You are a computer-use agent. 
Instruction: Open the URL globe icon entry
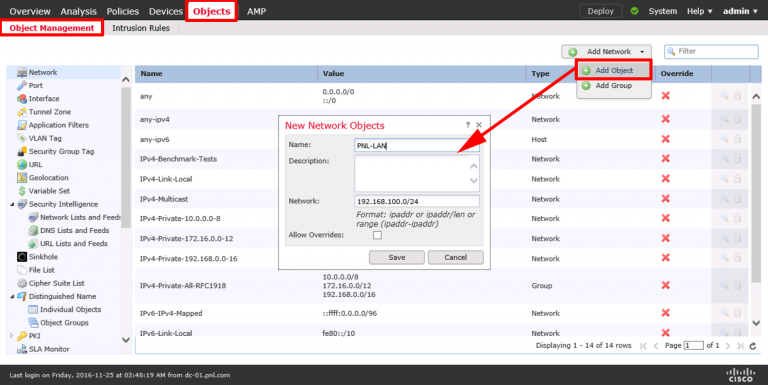pos(22,165)
